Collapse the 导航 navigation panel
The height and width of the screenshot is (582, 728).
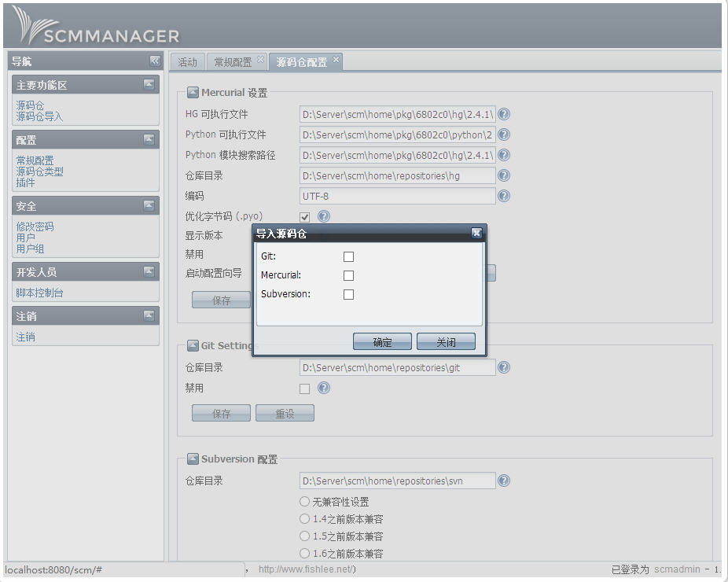pyautogui.click(x=155, y=61)
